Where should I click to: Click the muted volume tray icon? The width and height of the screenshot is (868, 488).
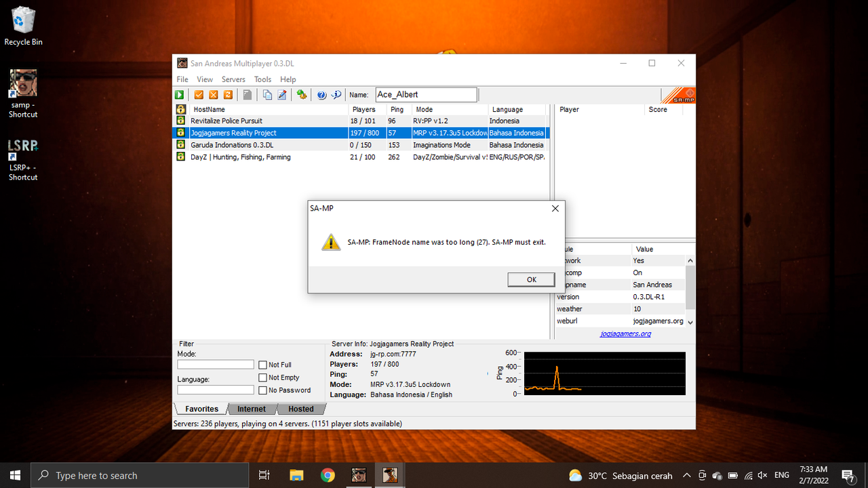[763, 475]
